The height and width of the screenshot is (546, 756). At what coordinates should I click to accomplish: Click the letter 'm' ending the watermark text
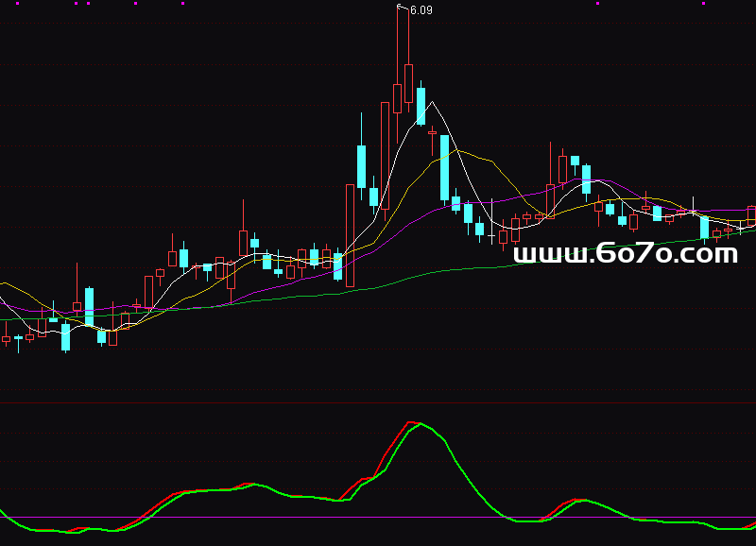coord(723,255)
